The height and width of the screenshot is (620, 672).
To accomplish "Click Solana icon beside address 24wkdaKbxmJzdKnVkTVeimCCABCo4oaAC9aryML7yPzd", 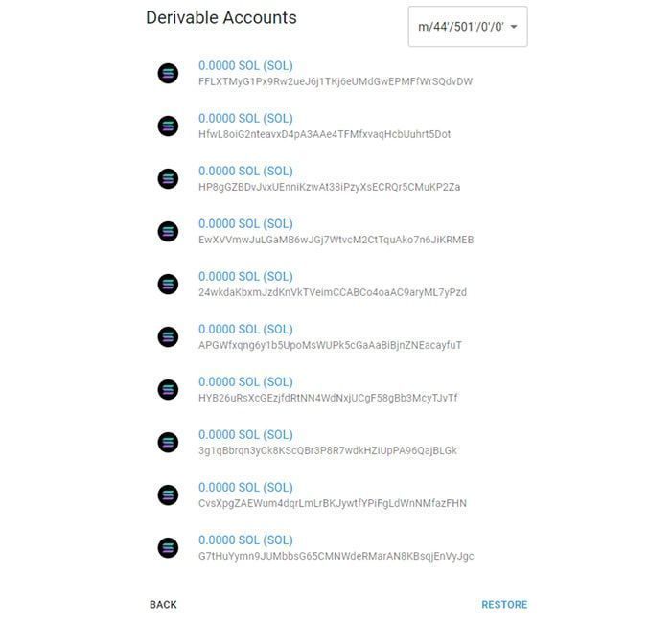I will 168,284.
